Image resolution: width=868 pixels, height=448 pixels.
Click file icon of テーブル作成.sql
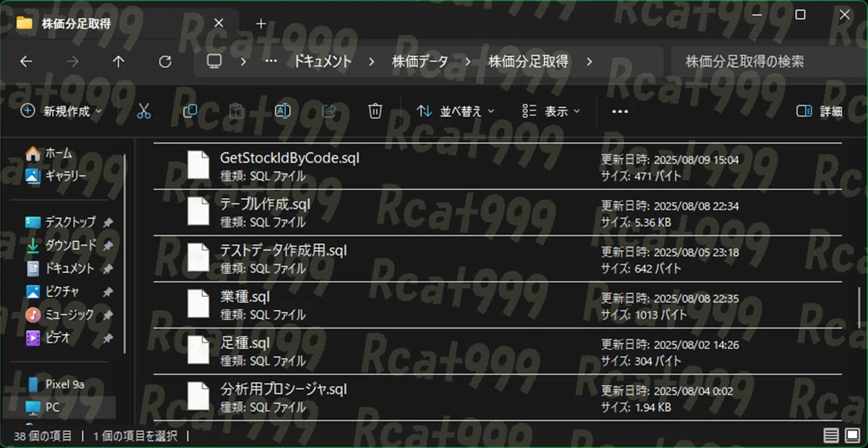198,212
